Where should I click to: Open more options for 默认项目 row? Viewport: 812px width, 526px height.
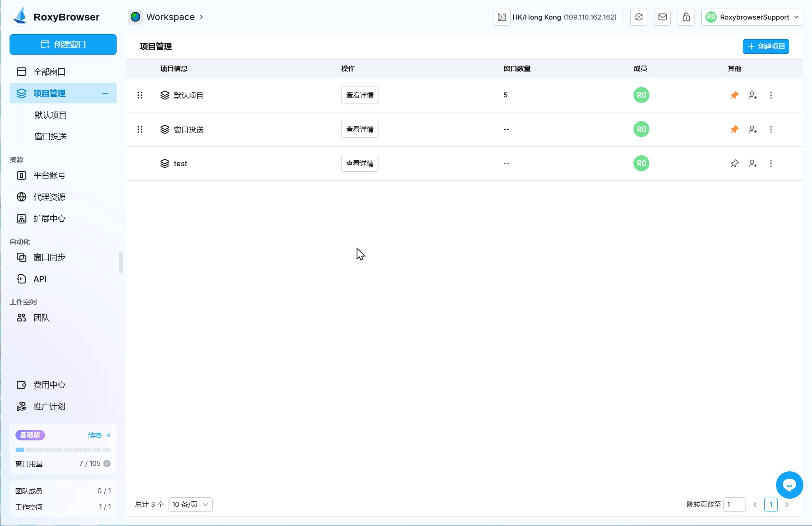click(x=771, y=95)
